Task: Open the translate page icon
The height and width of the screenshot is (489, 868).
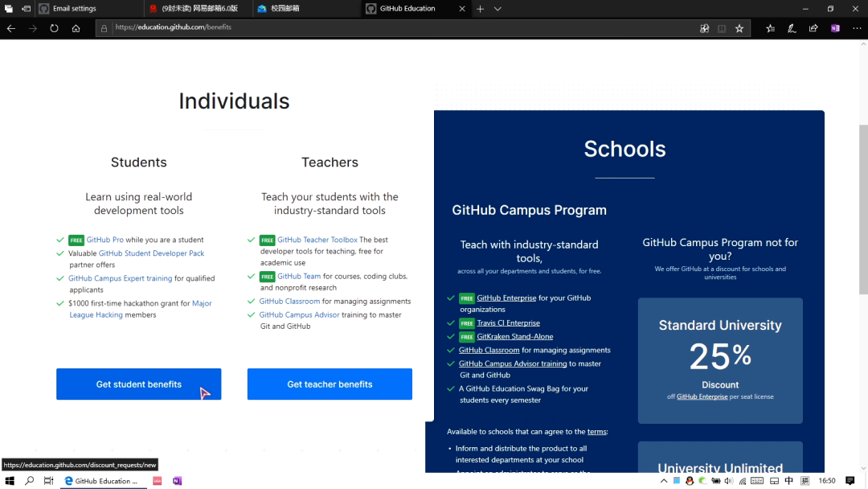Action: 704,28
